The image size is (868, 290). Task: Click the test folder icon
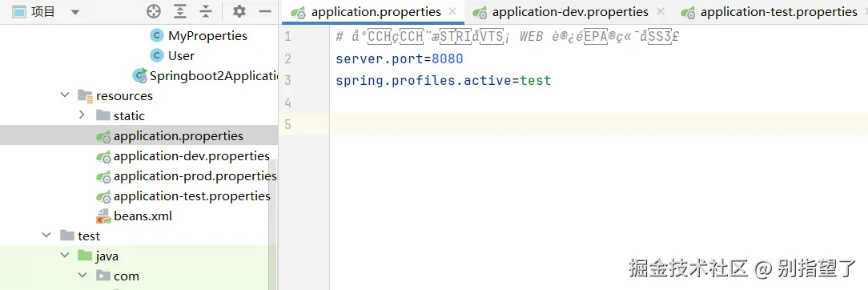67,236
